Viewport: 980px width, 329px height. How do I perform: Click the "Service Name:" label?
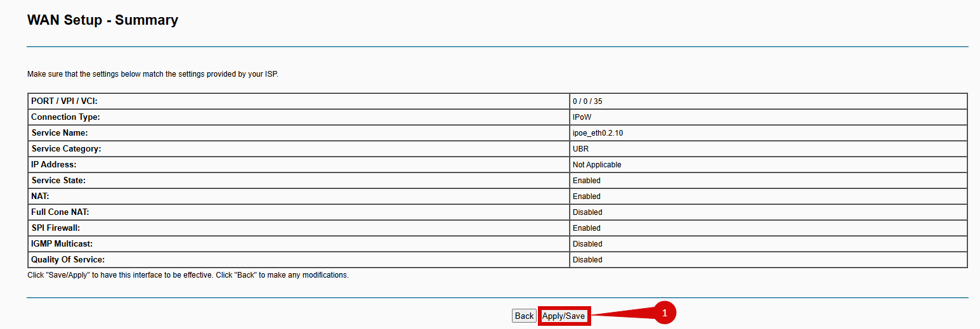60,133
